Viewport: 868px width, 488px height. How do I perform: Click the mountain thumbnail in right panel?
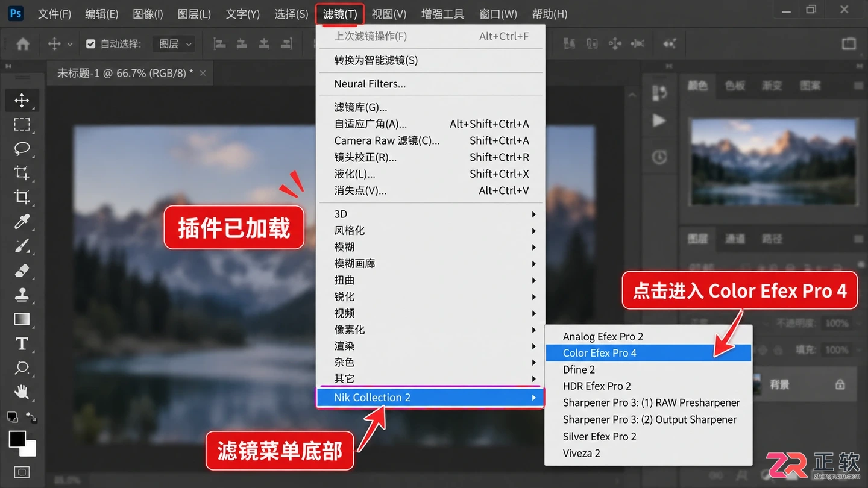coord(773,161)
